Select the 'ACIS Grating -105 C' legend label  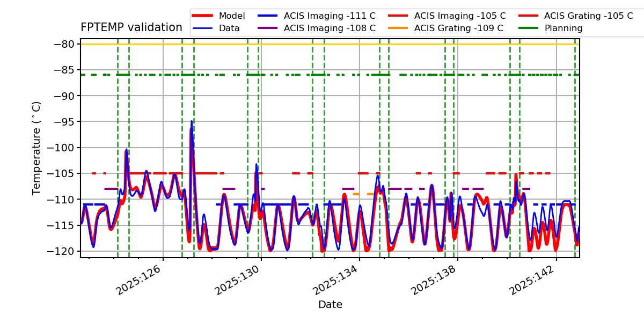pyautogui.click(x=589, y=16)
